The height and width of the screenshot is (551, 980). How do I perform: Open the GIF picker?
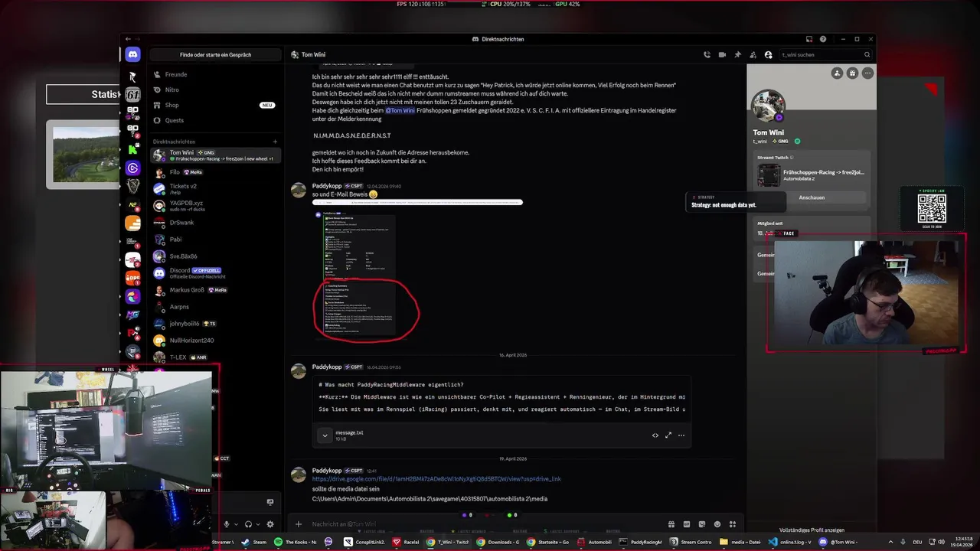point(687,524)
